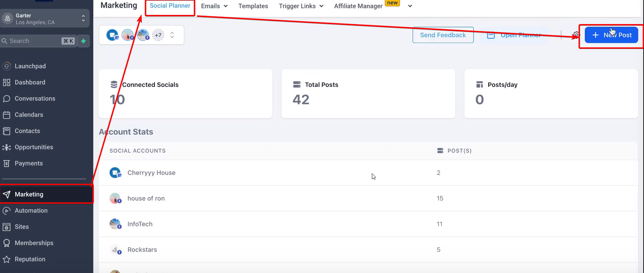Click the Launchpad icon in sidebar
The width and height of the screenshot is (644, 273).
click(6, 66)
